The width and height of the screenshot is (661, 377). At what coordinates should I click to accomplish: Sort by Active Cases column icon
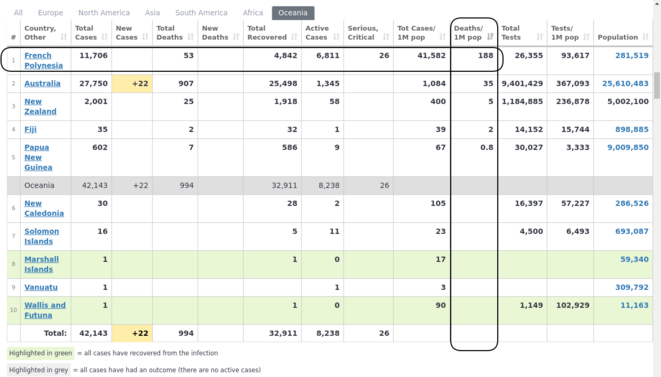point(336,37)
